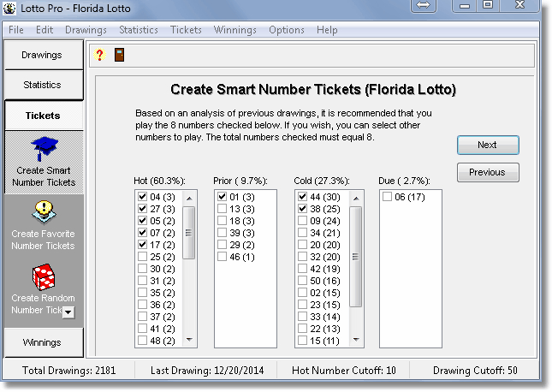Open Create Favorite Number Tickets icon
Viewport: 552px width, 392px height.
tap(44, 211)
